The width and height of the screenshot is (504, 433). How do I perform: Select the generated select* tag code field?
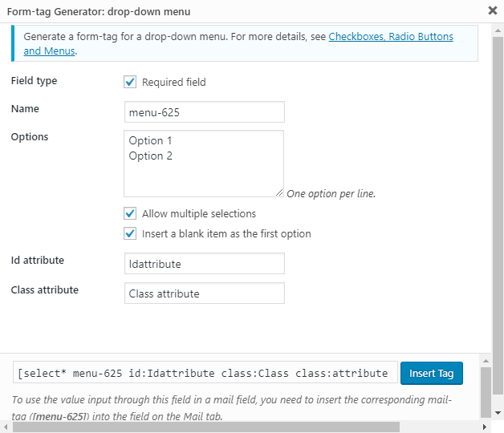tap(205, 374)
